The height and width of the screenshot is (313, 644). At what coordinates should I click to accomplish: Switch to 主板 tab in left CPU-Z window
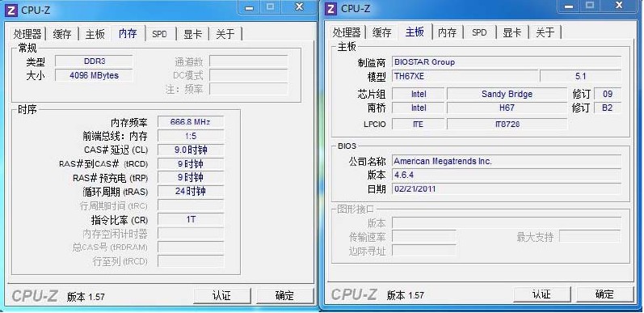95,34
